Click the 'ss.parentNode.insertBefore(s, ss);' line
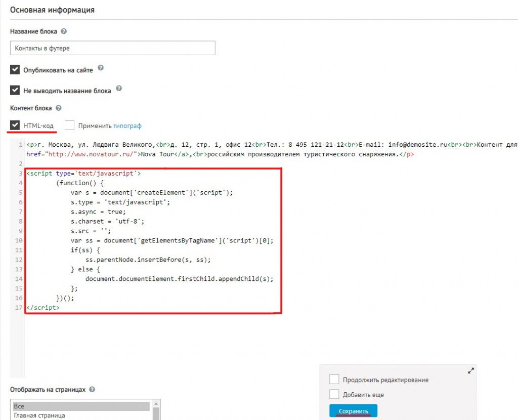The image size is (518, 420). [148, 260]
